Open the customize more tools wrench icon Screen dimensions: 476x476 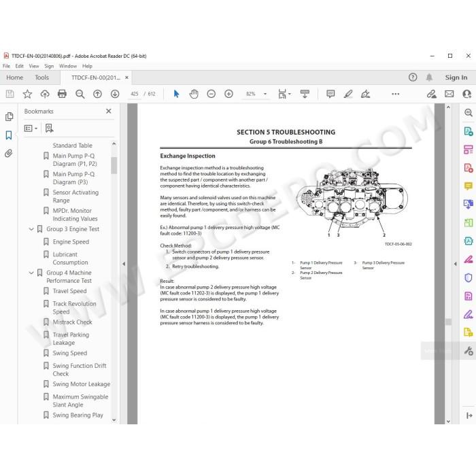click(x=469, y=351)
